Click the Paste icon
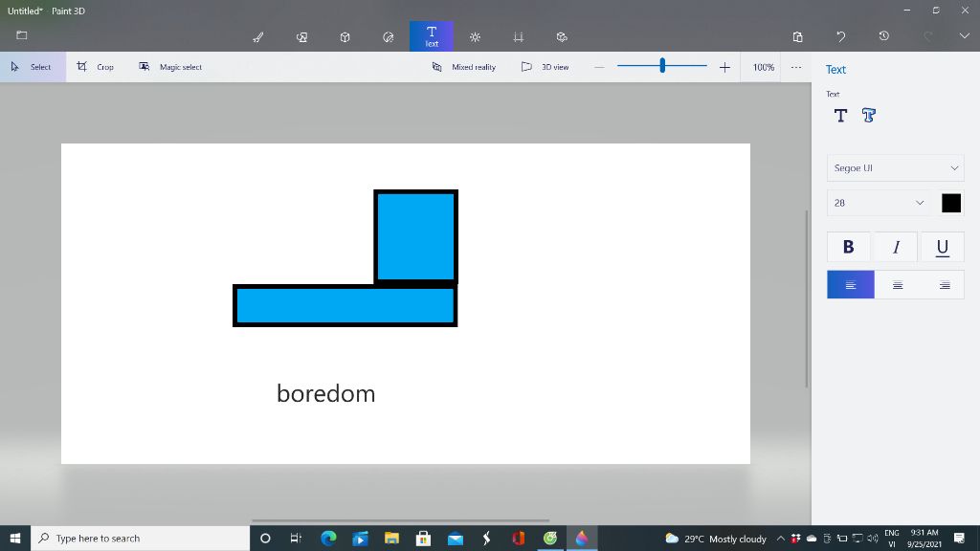Screen dimensions: 980x551 tap(797, 37)
